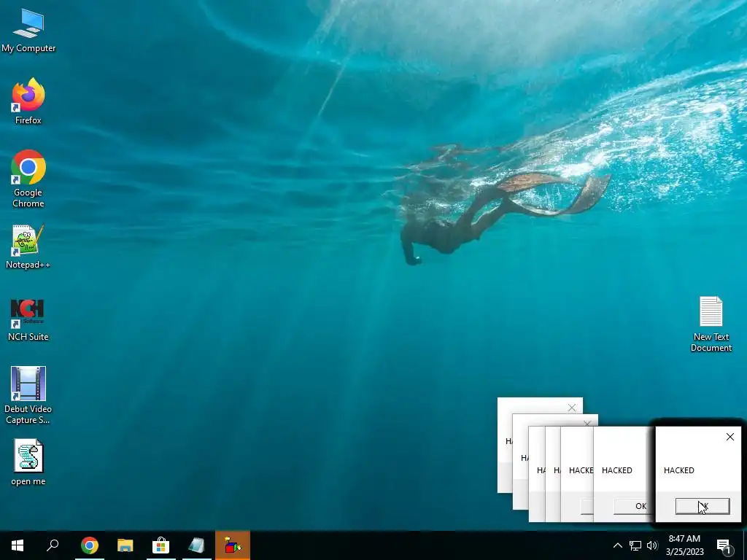
Task: Select the highlighted script host taskbar icon
Action: click(x=233, y=545)
